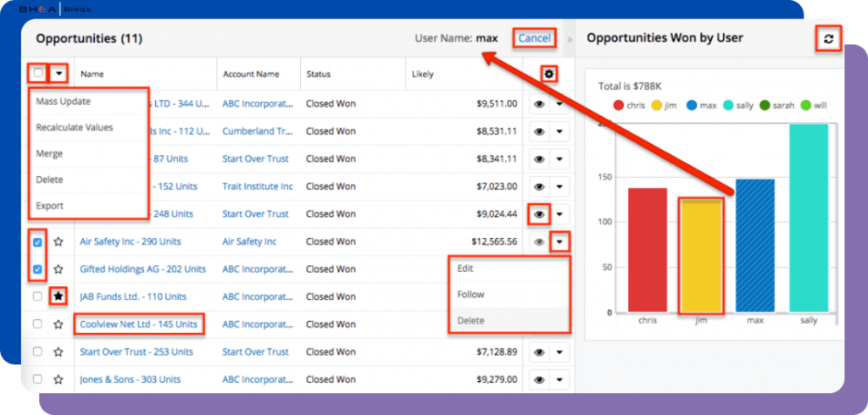
Task: Click the yellow jim legend swatch
Action: [x=656, y=105]
